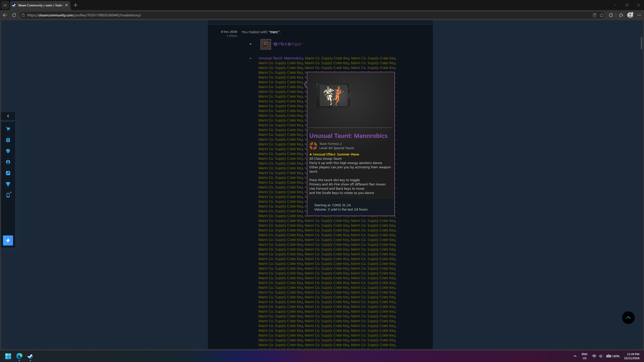Open the favorites list icon

620,15
